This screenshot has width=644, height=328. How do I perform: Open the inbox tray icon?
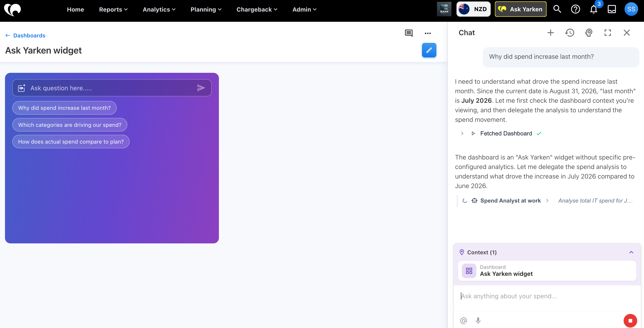[x=612, y=9]
